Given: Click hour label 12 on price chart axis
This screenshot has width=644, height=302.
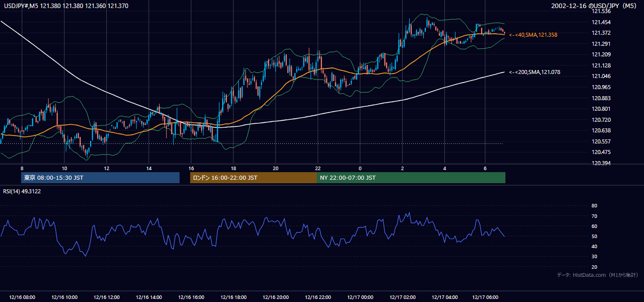Looking at the screenshot, I should [106, 168].
